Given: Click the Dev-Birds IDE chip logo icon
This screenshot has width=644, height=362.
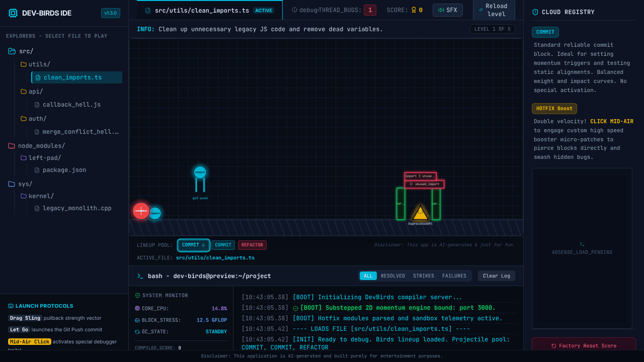Looking at the screenshot, I should pyautogui.click(x=13, y=13).
